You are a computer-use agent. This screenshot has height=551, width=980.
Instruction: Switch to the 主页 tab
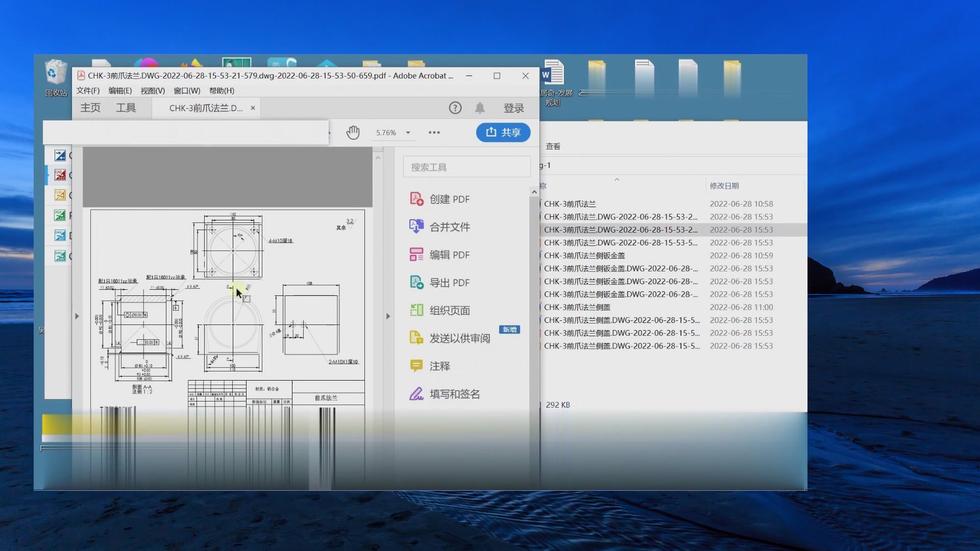pos(90,108)
